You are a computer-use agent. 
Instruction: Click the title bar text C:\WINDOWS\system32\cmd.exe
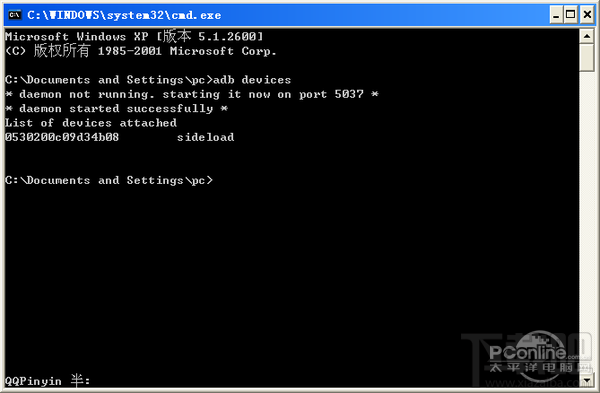124,15
